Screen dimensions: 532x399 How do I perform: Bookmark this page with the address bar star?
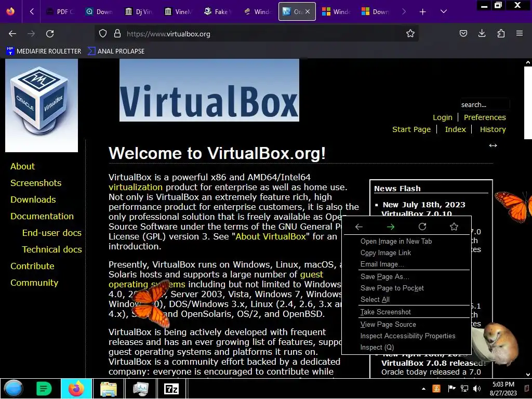point(410,34)
